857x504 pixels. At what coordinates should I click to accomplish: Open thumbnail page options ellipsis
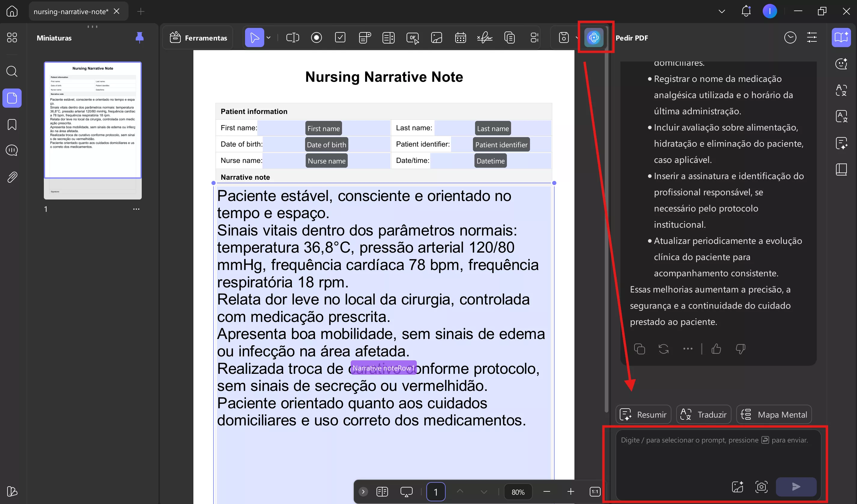(136, 209)
